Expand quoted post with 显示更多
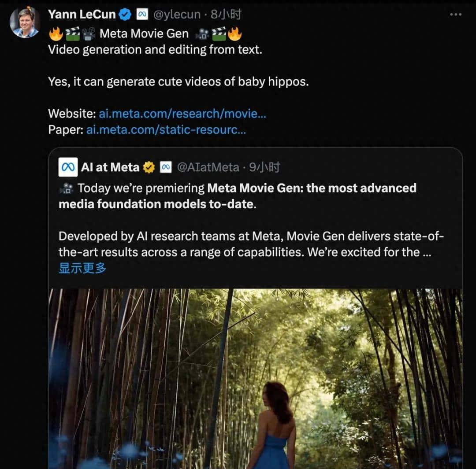 pos(82,268)
